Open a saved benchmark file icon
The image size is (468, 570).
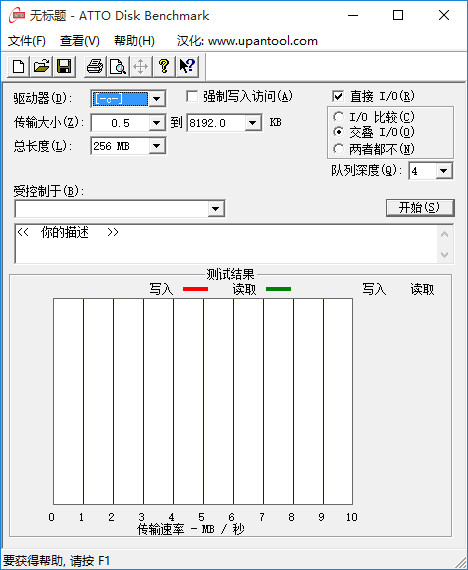coord(41,67)
